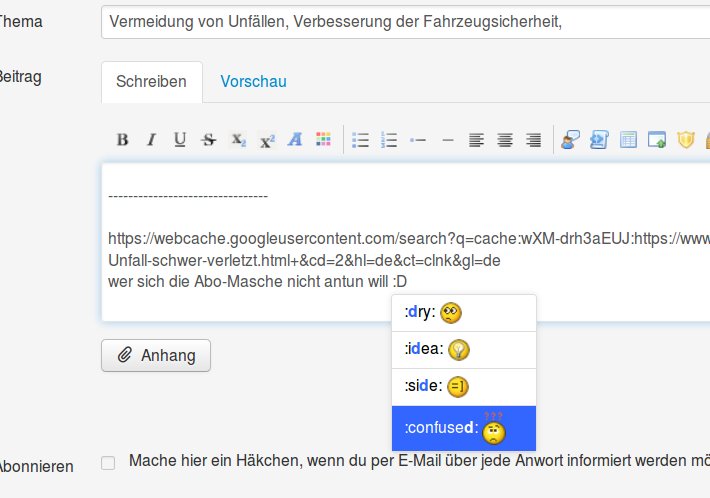Open the text color palette
This screenshot has width=710, height=498.
tap(323, 140)
